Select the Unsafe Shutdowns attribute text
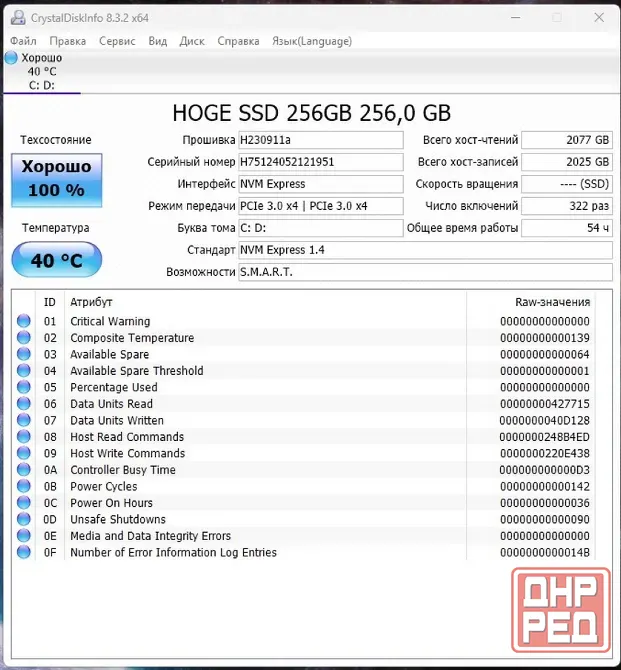The height and width of the screenshot is (670, 621). 118,519
